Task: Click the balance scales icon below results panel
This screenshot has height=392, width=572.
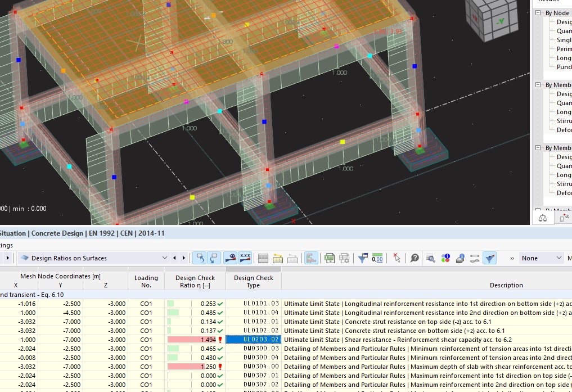Action: [x=543, y=218]
